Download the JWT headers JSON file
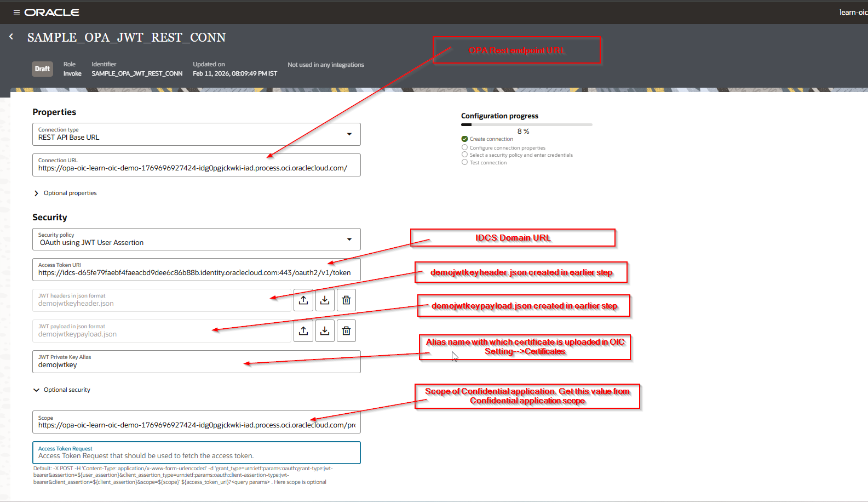868x502 pixels. [x=325, y=300]
